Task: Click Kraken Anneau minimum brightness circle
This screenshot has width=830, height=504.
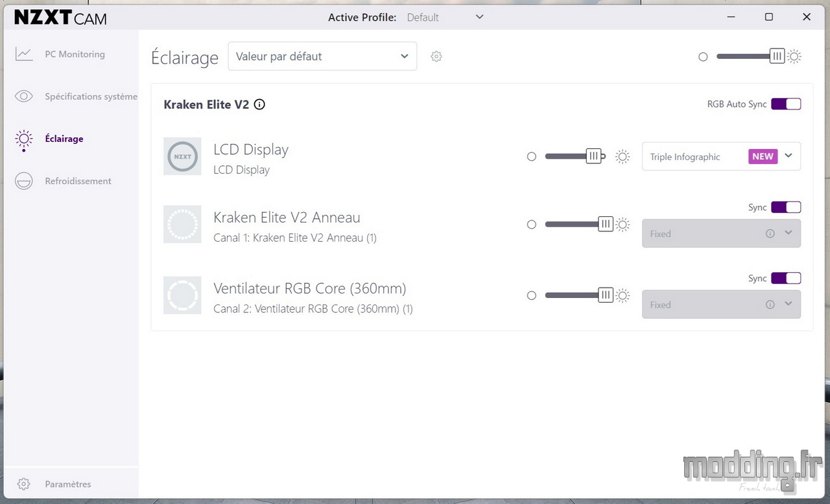Action: point(532,224)
